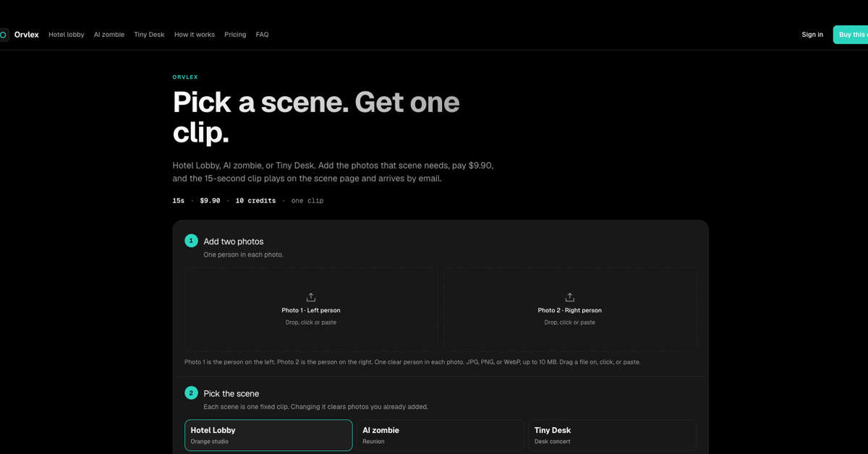868x454 pixels.
Task: Click the '$9.90' price text
Action: (210, 201)
